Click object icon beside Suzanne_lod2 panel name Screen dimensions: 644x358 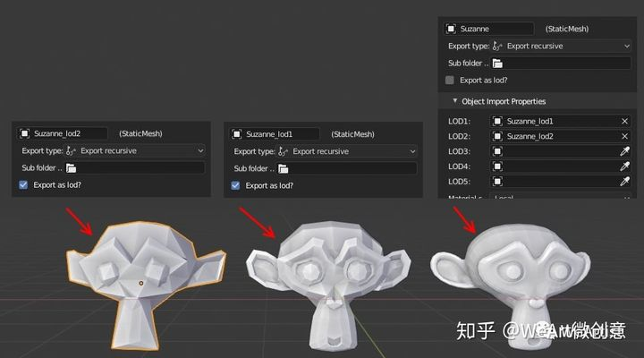[25, 133]
